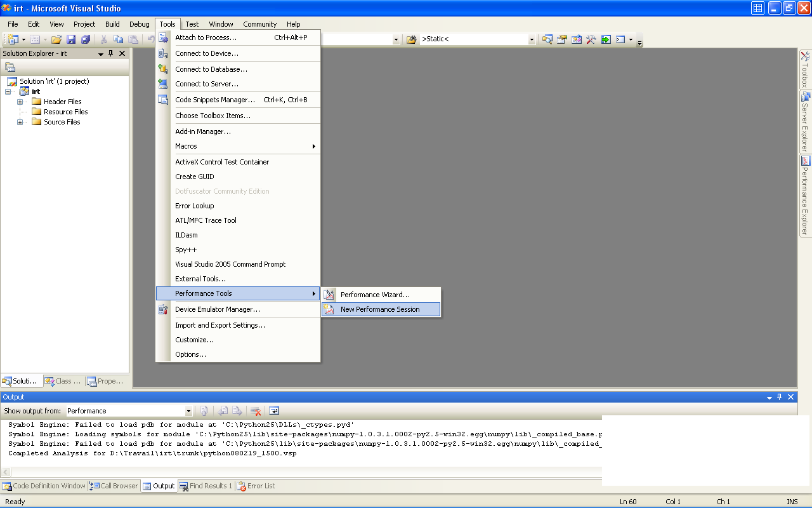Open the >Static< find combo box dropdown
Image resolution: width=812 pixels, height=508 pixels.
[532, 39]
